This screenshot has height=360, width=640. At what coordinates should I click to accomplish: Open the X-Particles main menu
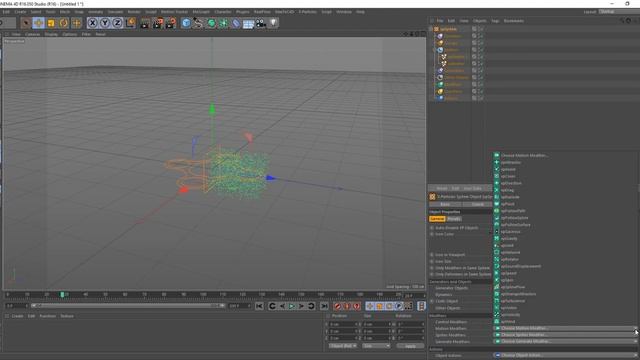tap(307, 12)
